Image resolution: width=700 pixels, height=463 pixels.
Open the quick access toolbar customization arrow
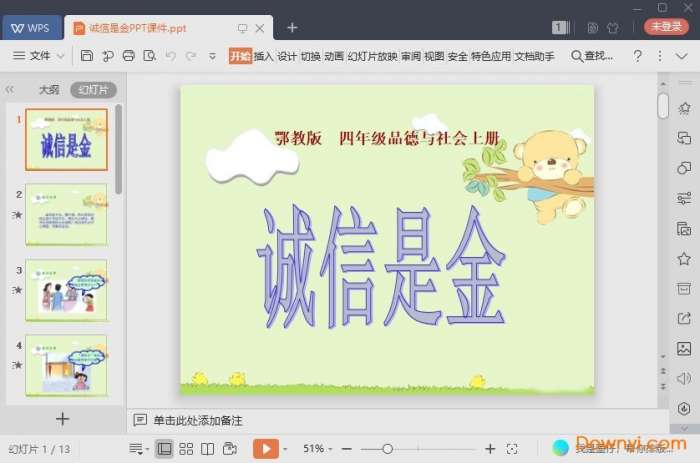coord(212,56)
